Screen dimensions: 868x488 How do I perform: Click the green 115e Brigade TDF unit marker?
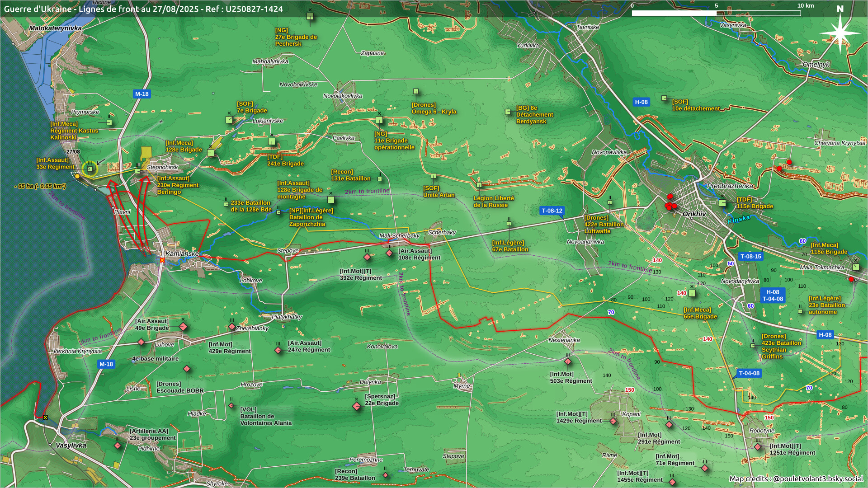point(722,203)
